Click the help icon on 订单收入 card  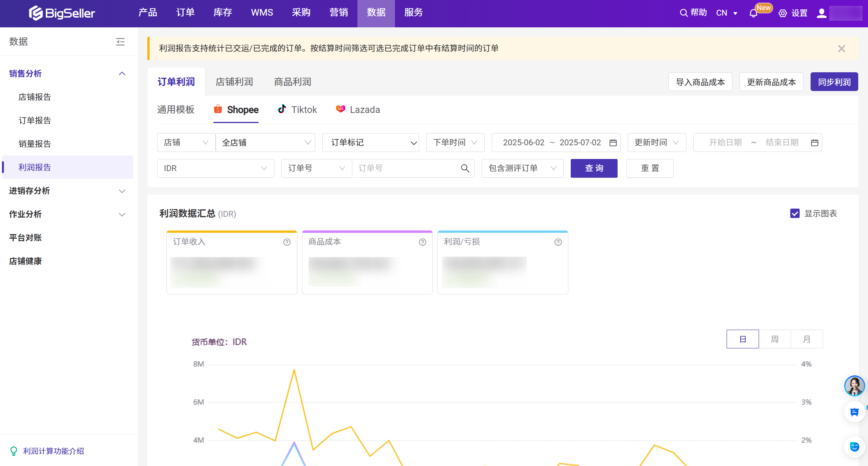[x=287, y=242]
